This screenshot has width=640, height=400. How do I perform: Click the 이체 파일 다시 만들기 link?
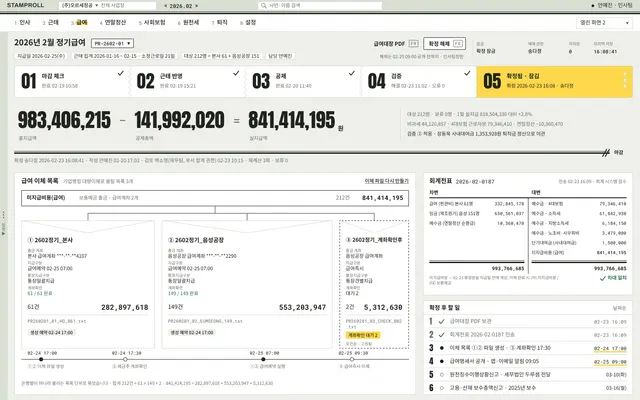(x=387, y=181)
